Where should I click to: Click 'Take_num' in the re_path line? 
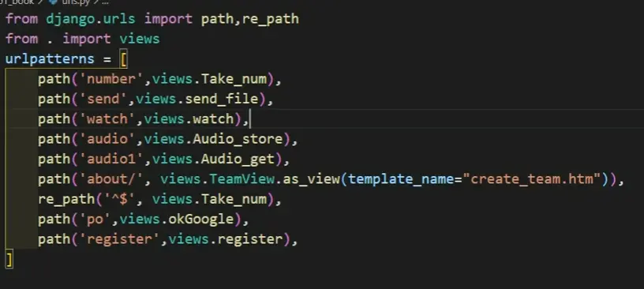point(234,200)
